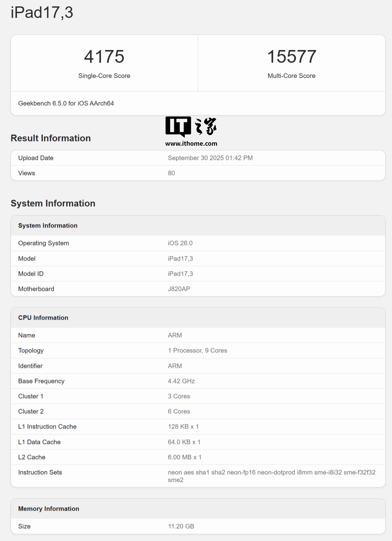392x541 pixels.
Task: Click the memory Size value 11.20 GB
Action: point(181,526)
